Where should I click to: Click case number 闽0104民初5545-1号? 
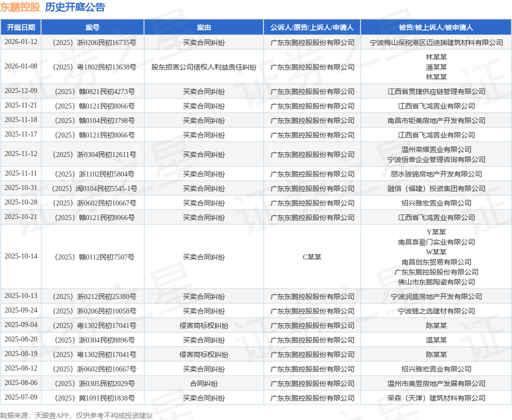coord(94,189)
